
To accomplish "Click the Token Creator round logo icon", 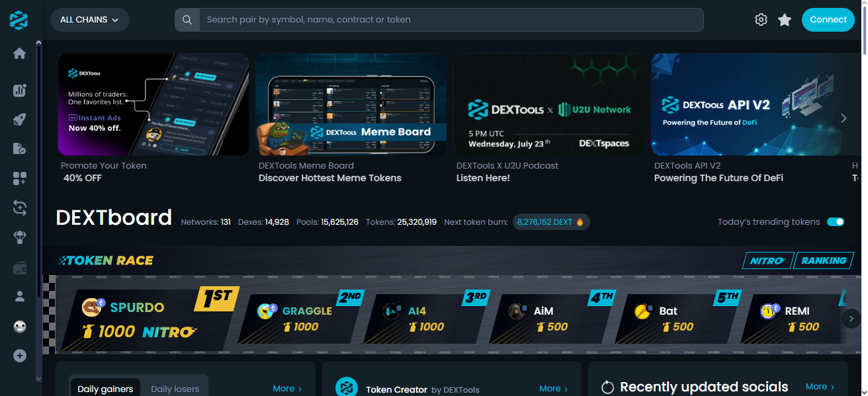I will click(347, 388).
